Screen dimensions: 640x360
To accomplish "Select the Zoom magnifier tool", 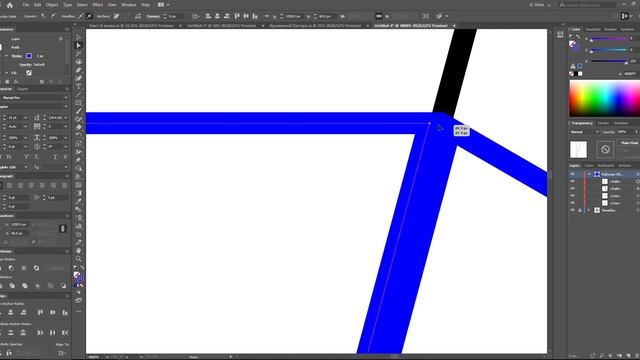I will click(x=78, y=258).
